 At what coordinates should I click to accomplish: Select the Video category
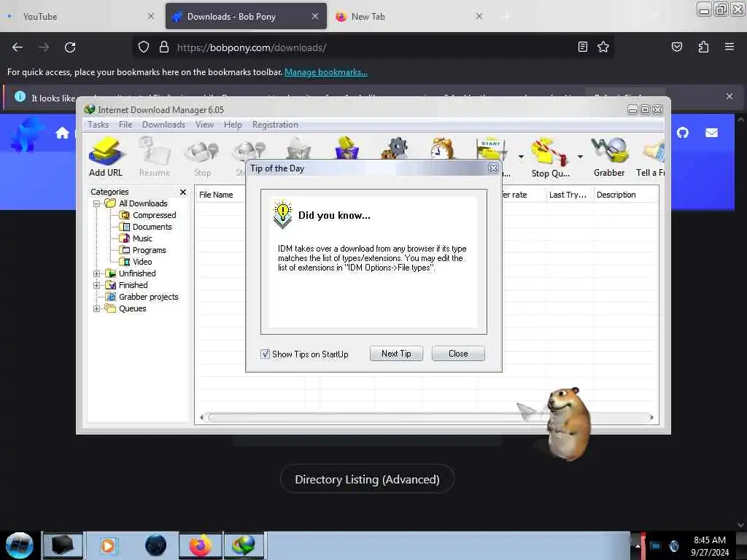[142, 262]
